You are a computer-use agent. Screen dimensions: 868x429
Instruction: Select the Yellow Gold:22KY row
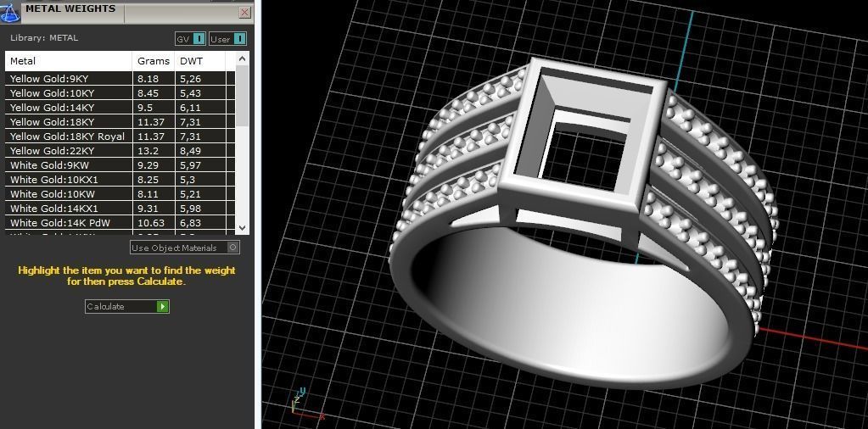pos(120,150)
